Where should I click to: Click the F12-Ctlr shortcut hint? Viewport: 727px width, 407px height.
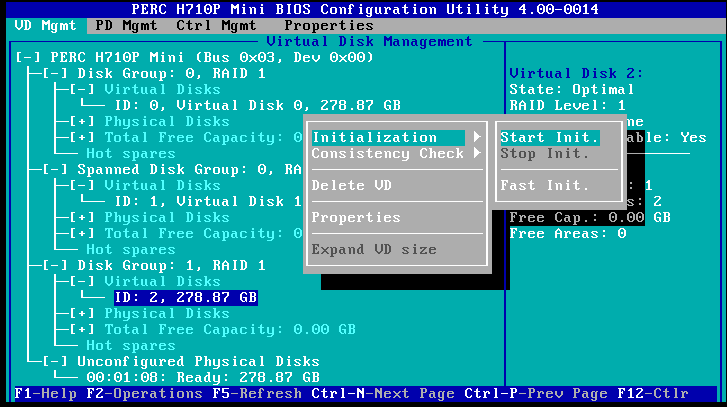[x=653, y=394]
